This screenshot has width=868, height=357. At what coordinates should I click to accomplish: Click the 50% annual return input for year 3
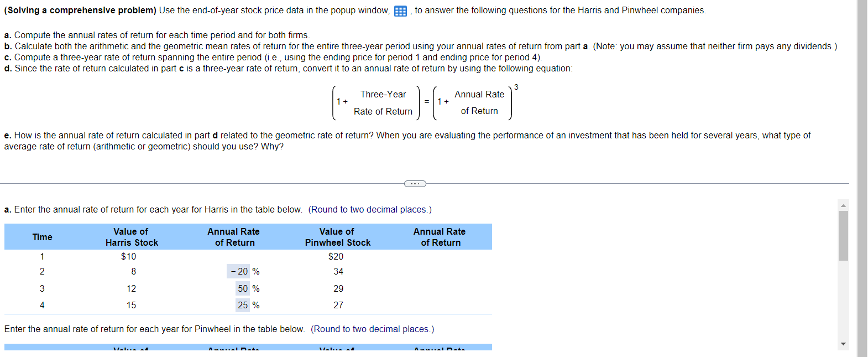click(243, 288)
